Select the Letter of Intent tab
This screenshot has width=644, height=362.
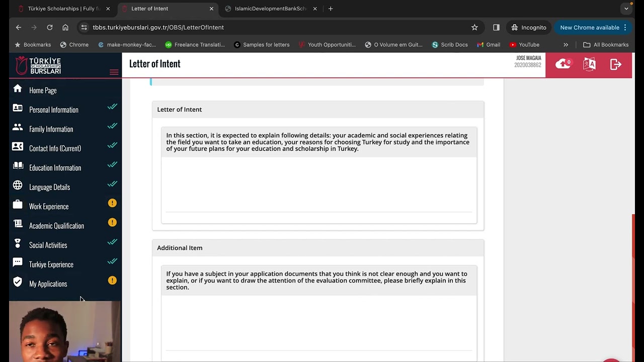tap(168, 9)
